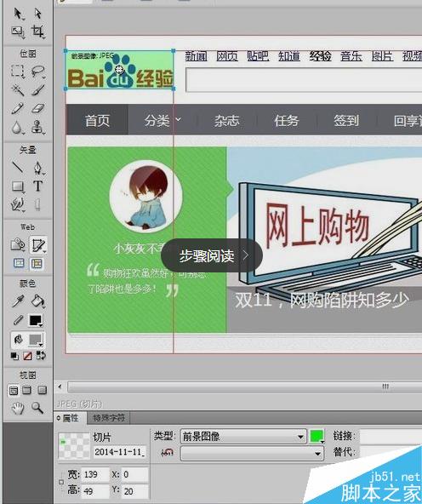
Task: Select the Eraser tool
Action: (38, 108)
